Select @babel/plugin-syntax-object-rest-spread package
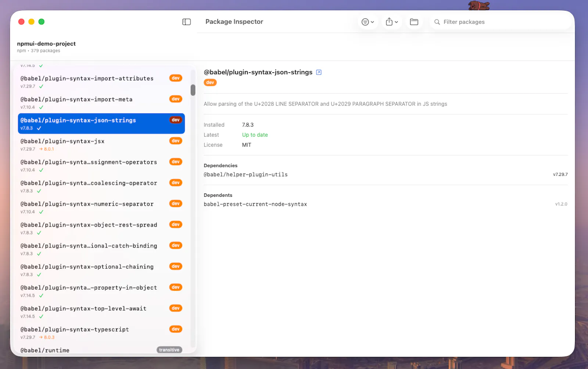 (101, 228)
